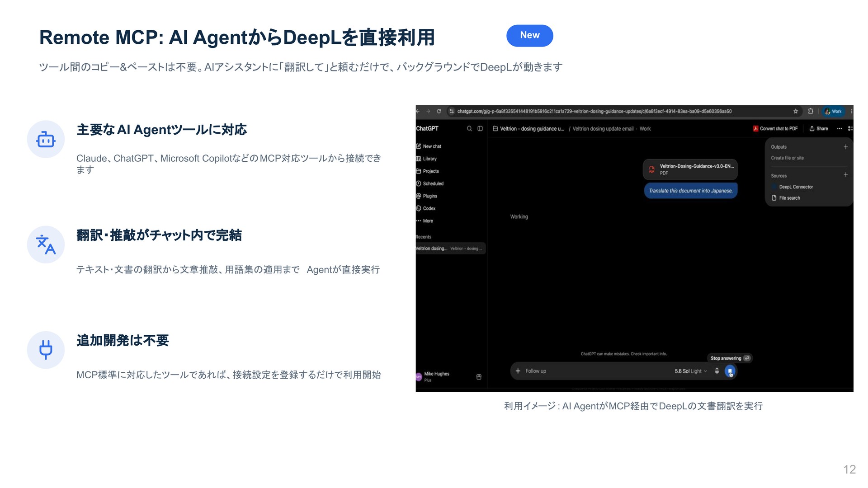Click the blue New badge
The image size is (868, 488).
pyautogui.click(x=529, y=35)
